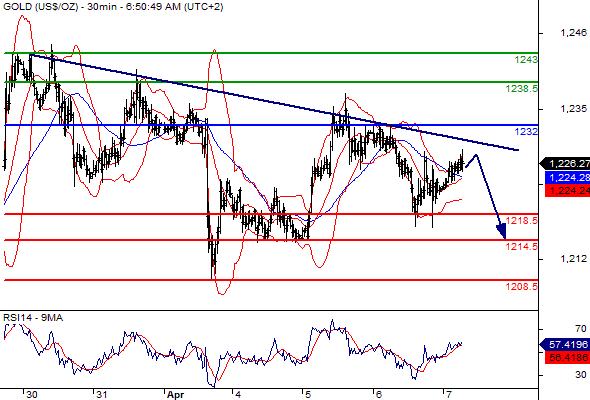Click the 1232 pivot level label
This screenshot has width=590, height=400.
click(526, 131)
